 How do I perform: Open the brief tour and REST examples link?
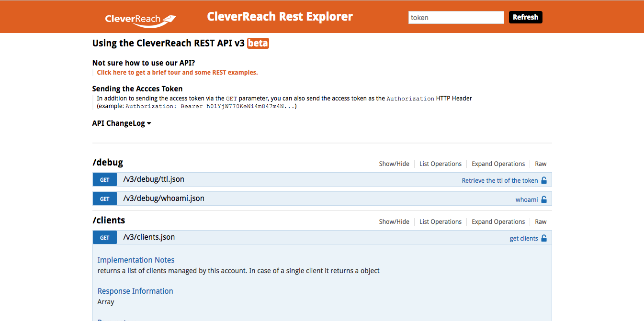(x=177, y=73)
